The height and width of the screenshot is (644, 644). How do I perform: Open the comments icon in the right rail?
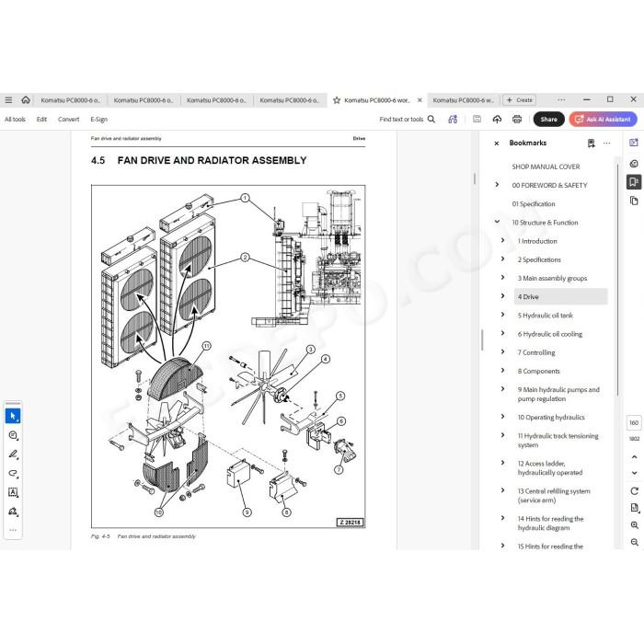click(x=634, y=164)
